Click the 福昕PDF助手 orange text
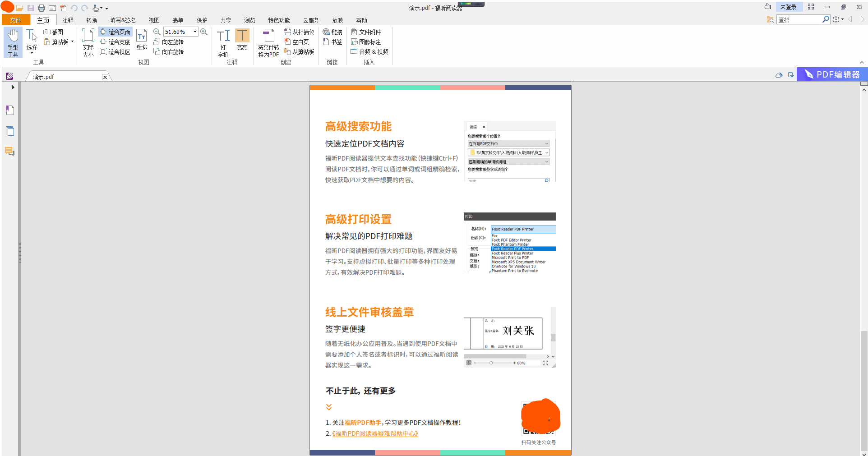The image size is (868, 456). (363, 423)
